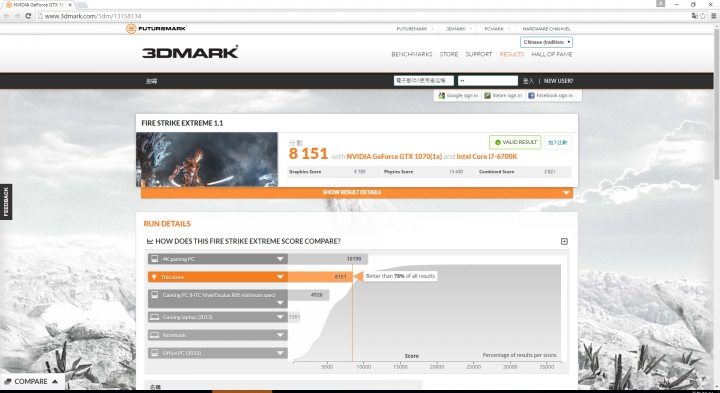
Task: Click the Facebook sign in icon
Action: pos(531,95)
